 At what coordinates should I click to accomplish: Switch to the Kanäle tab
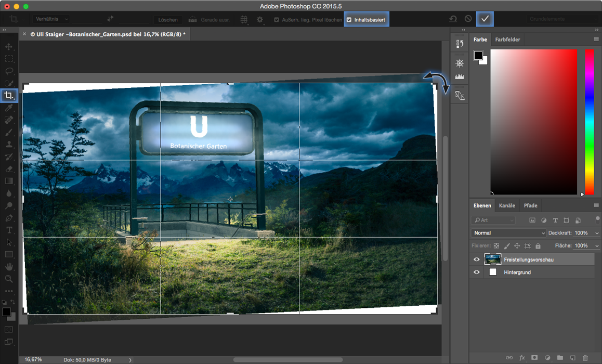[x=507, y=205]
